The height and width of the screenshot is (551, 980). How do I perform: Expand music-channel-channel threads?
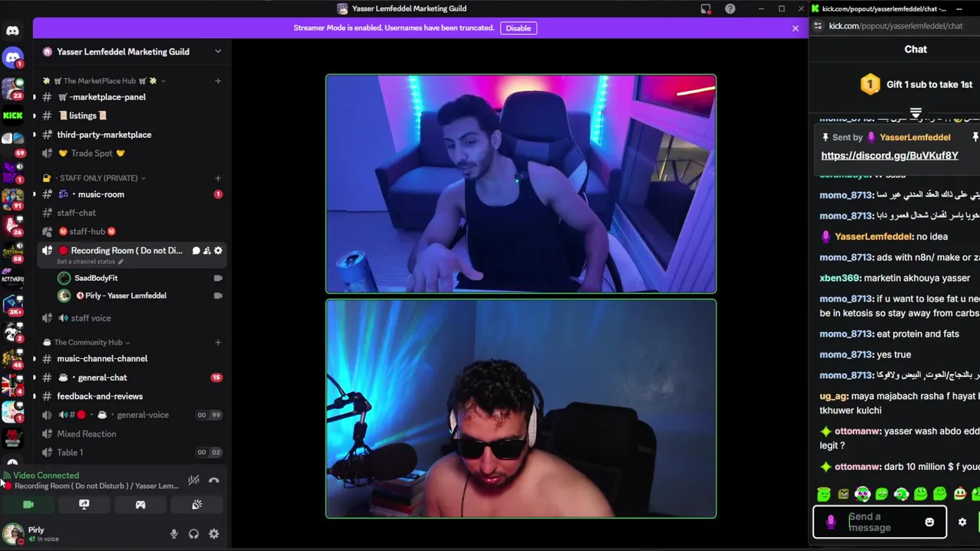click(34, 359)
